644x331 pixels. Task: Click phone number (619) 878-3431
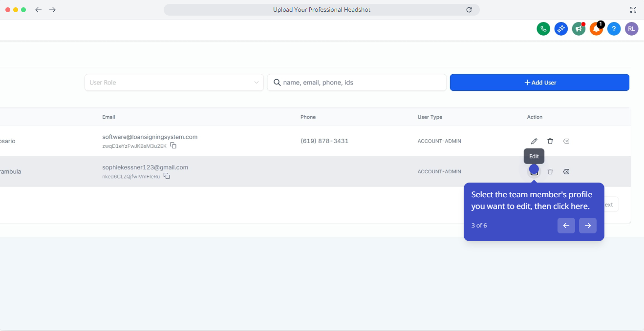pos(324,141)
